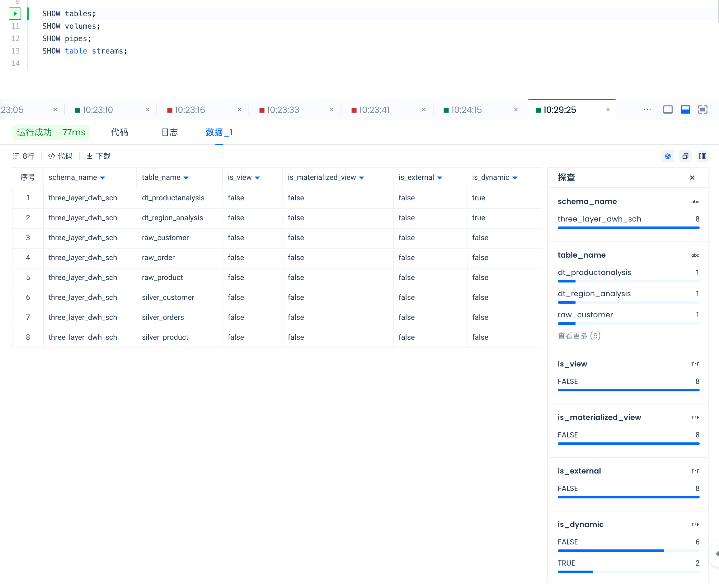Image resolution: width=719 pixels, height=588 pixels.
Task: Click the copy results icon
Action: (x=685, y=156)
